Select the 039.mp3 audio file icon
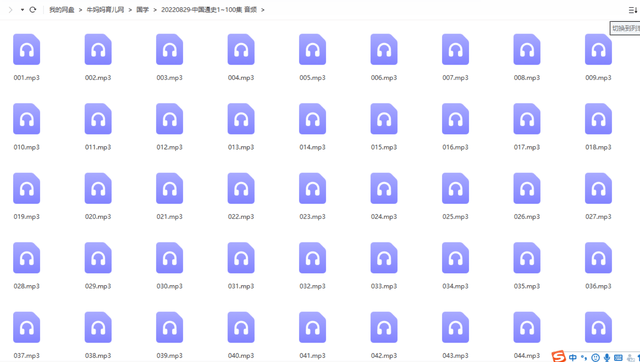The image size is (640, 362). [x=169, y=327]
